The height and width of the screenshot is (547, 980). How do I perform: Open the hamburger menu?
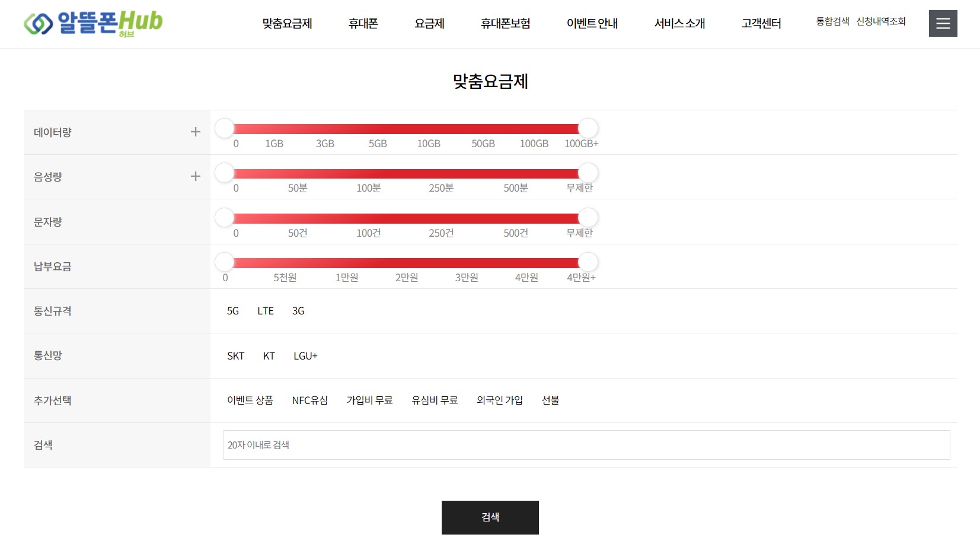[942, 23]
